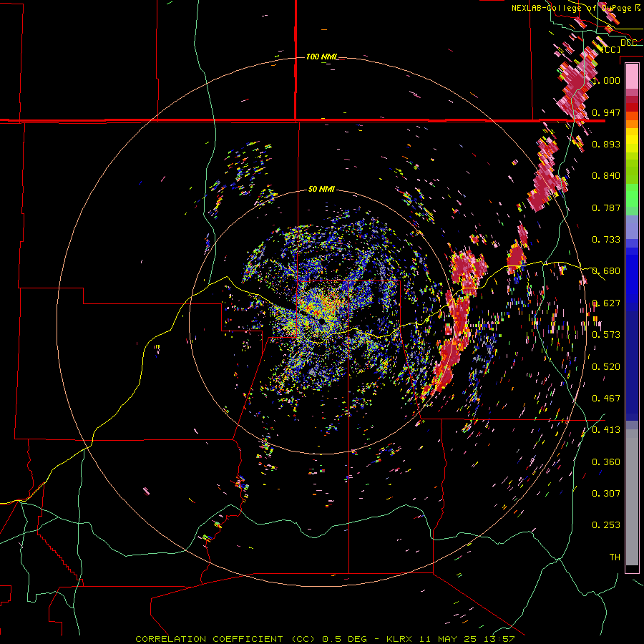Click the CORRELATION COEFFICIENT (CC) title text

(225, 639)
